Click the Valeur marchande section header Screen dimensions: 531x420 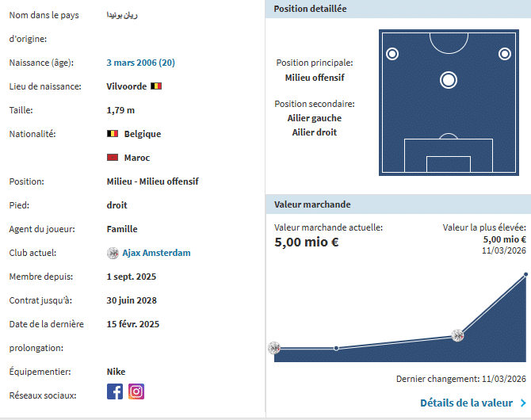[312, 204]
